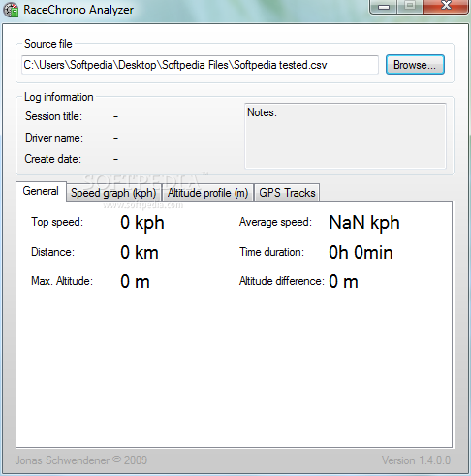471x476 pixels.
Task: Click the 'Session title:' label
Action: (x=53, y=116)
